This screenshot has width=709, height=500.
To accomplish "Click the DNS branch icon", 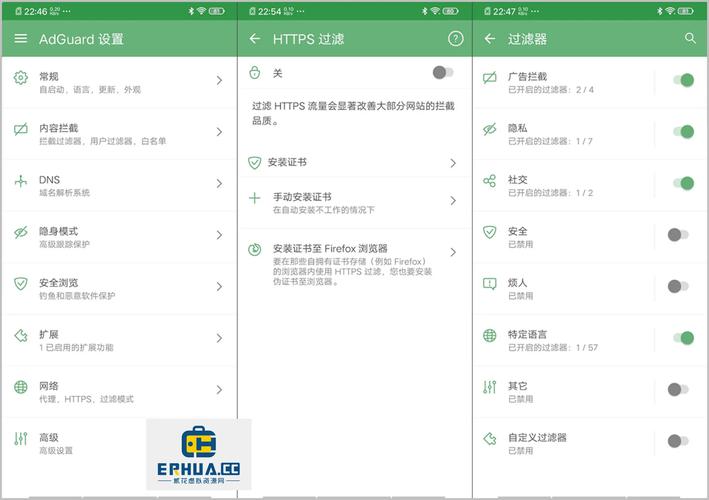I will (x=20, y=181).
